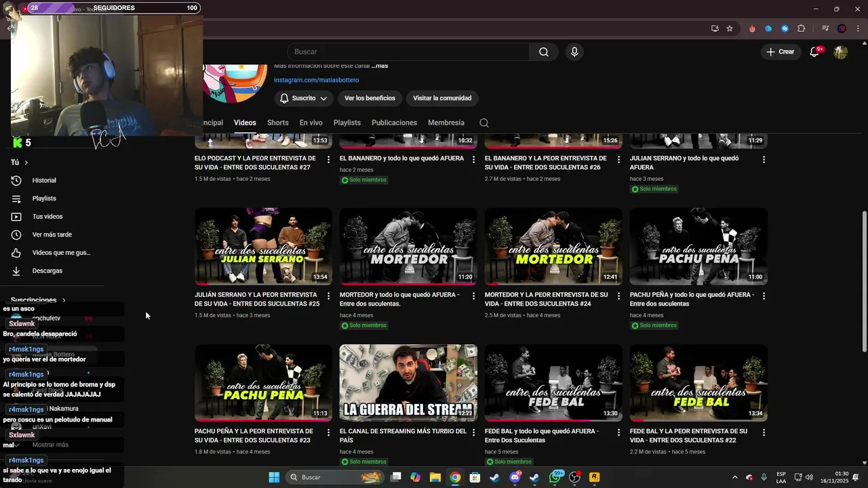
Task: Switch to the Membresía tab
Action: coord(446,123)
